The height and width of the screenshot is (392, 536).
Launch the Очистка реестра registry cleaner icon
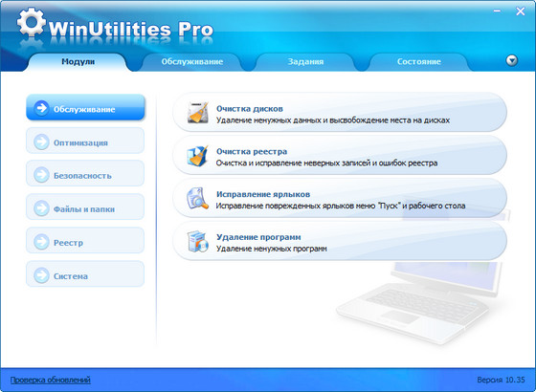click(197, 155)
